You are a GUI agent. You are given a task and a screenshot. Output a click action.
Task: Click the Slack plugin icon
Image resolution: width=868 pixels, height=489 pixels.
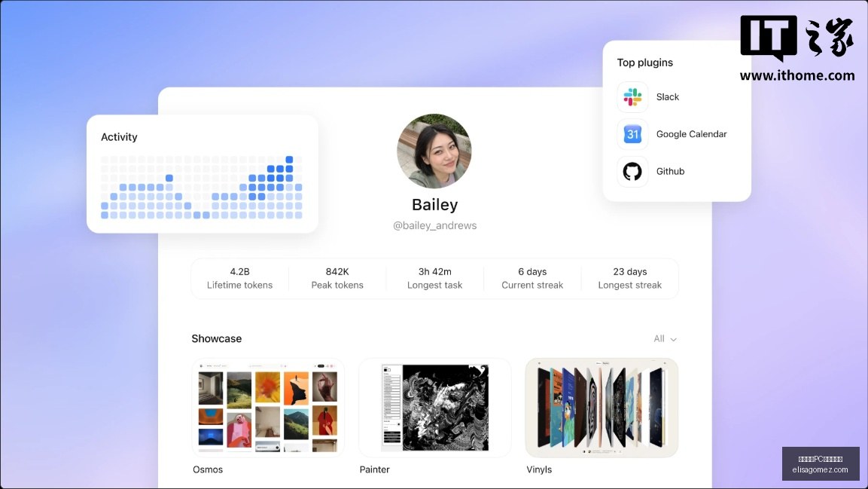(632, 97)
